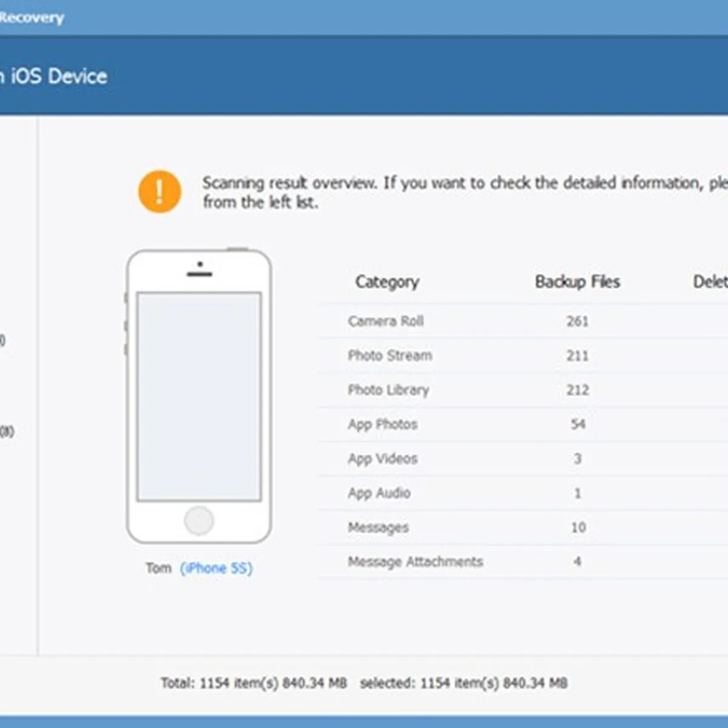
Task: Select the App Photos category row
Action: click(523, 424)
